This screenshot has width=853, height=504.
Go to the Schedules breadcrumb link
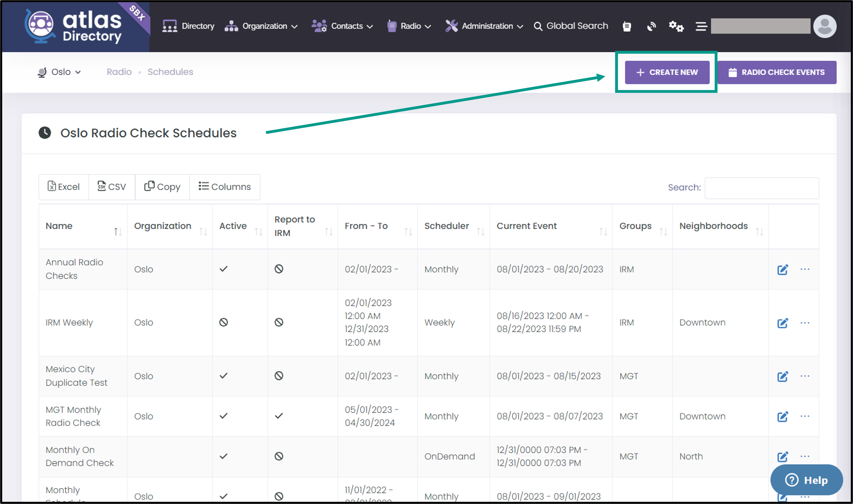(170, 72)
